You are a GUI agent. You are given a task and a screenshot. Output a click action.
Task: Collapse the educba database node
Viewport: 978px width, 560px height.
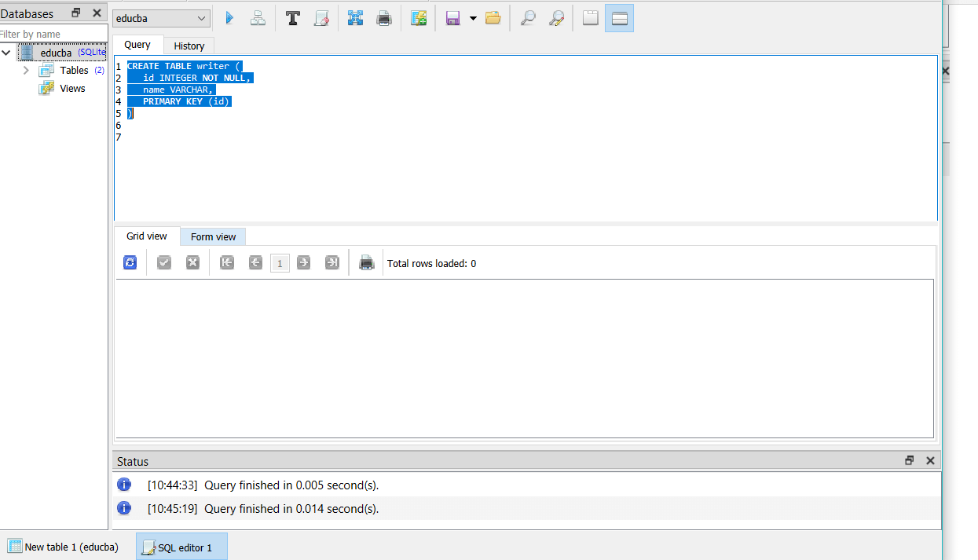click(6, 53)
